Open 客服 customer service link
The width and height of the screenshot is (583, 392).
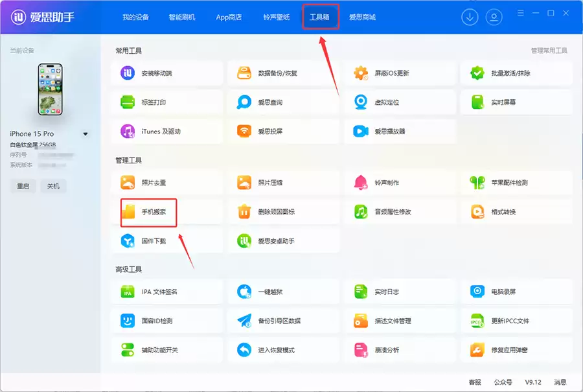(x=475, y=382)
